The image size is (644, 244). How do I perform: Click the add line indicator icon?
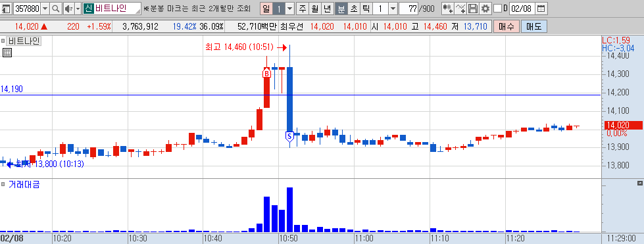click(461, 8)
